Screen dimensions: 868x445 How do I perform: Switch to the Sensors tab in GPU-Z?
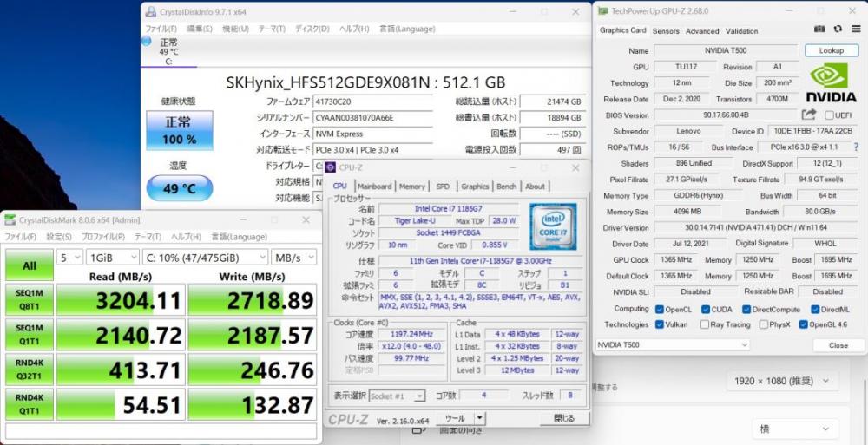666,31
